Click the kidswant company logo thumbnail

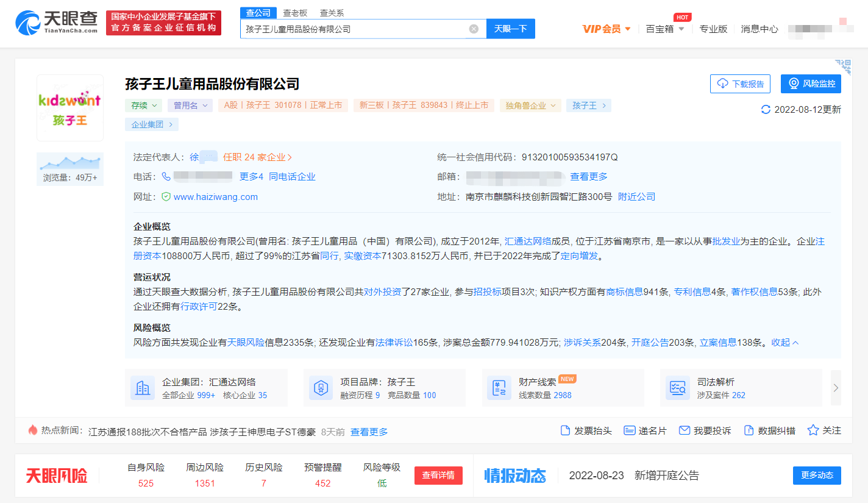(x=69, y=108)
